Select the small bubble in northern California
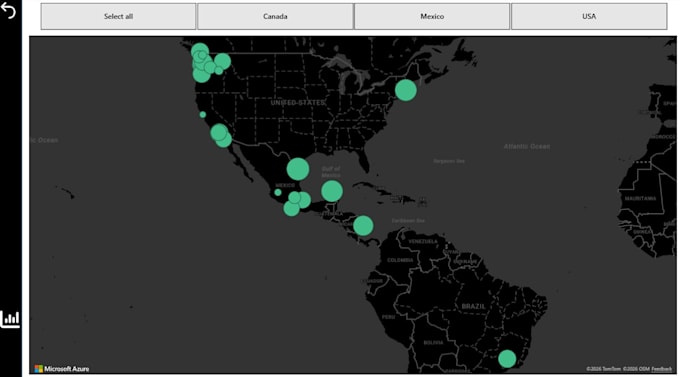Viewport: 680px width, 377px height. pos(203,115)
